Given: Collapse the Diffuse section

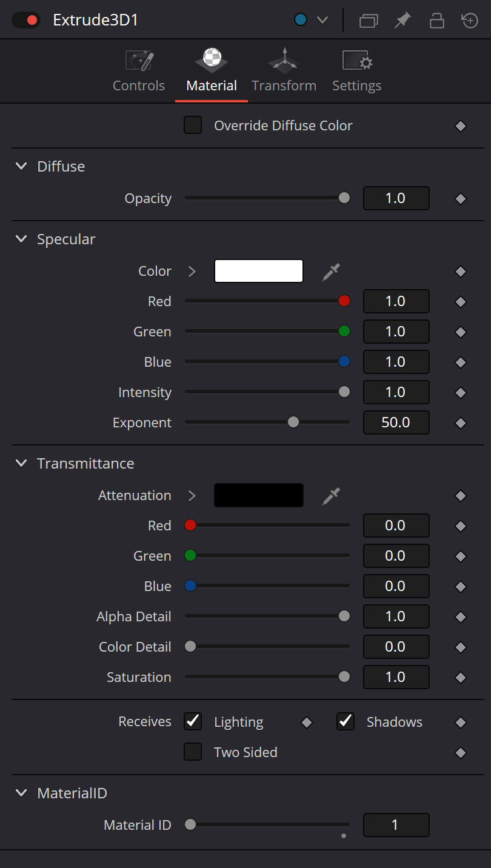Looking at the screenshot, I should tap(21, 166).
